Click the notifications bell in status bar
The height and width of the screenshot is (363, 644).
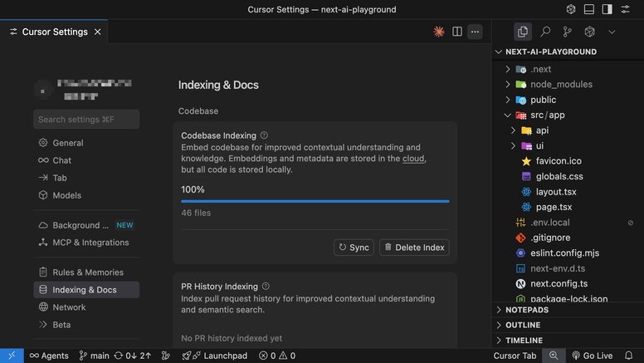tap(630, 356)
